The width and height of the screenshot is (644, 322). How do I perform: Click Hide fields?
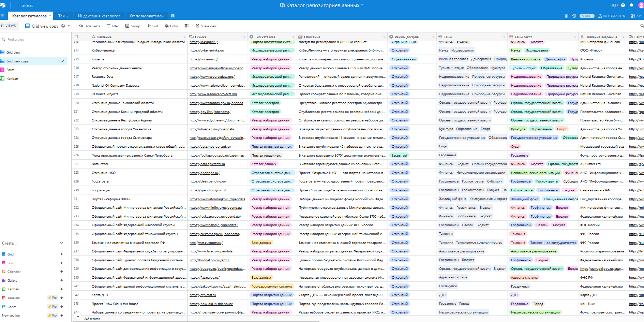click(x=90, y=26)
